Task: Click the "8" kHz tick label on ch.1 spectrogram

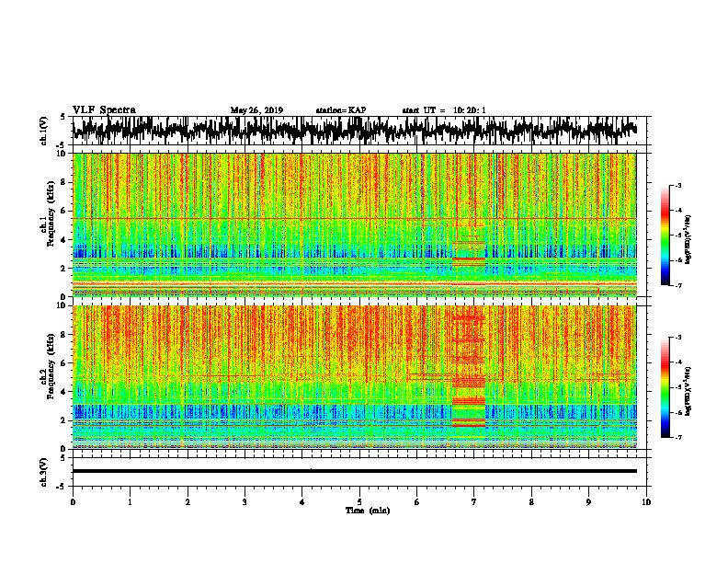Action: [64, 182]
